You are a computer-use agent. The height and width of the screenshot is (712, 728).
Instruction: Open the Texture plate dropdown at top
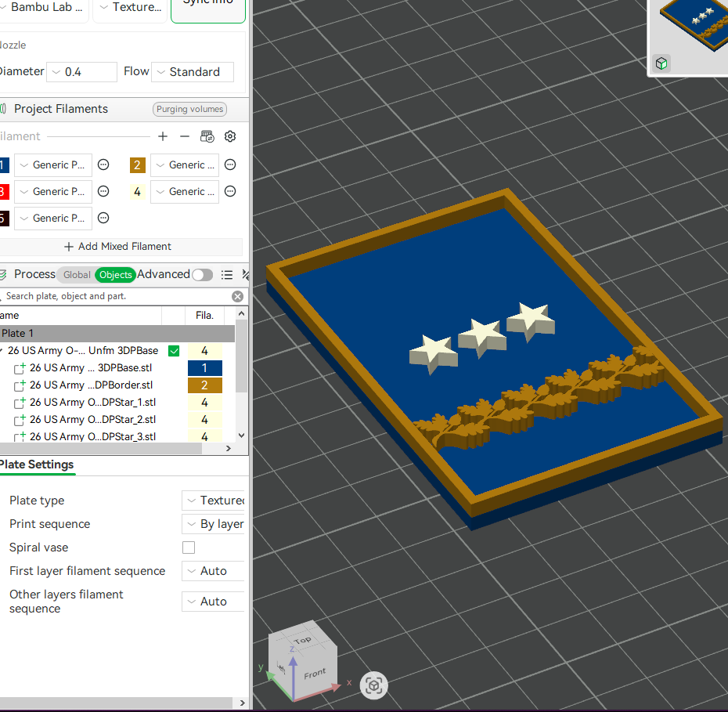click(x=130, y=8)
